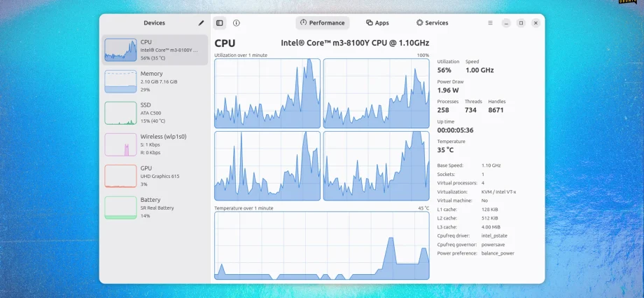Click the '8671' handles value
The width and height of the screenshot is (644, 298).
point(496,110)
